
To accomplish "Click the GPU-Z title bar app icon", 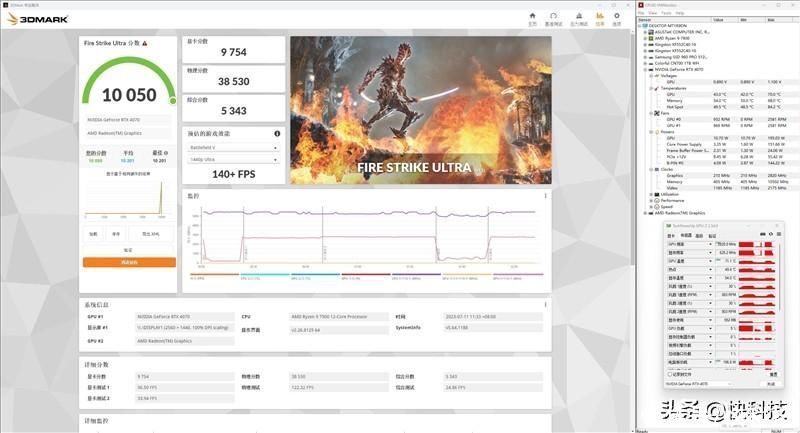I will click(668, 225).
